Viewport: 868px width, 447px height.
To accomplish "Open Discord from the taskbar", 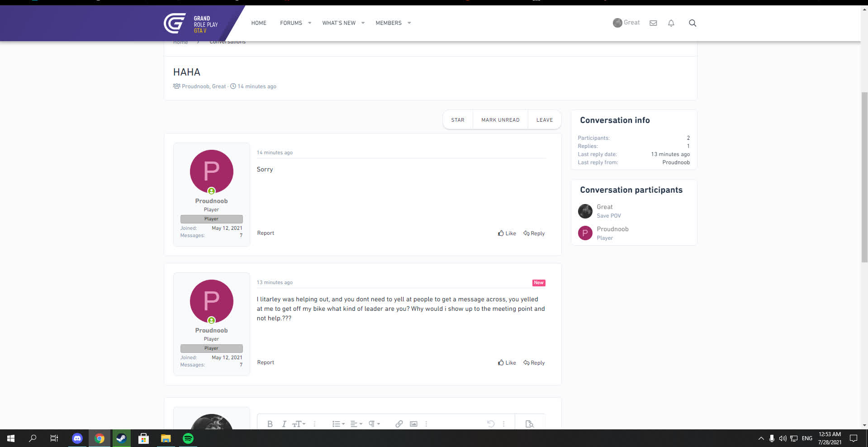I will [x=77, y=438].
